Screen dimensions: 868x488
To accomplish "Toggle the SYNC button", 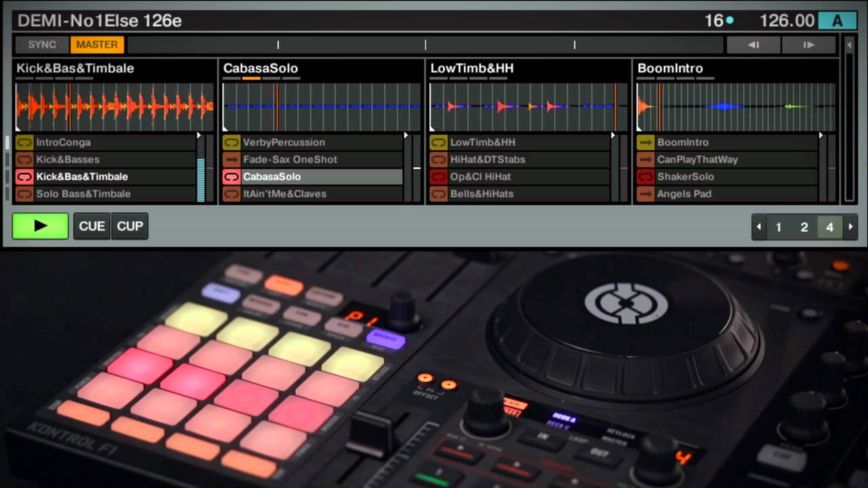I will click(42, 45).
